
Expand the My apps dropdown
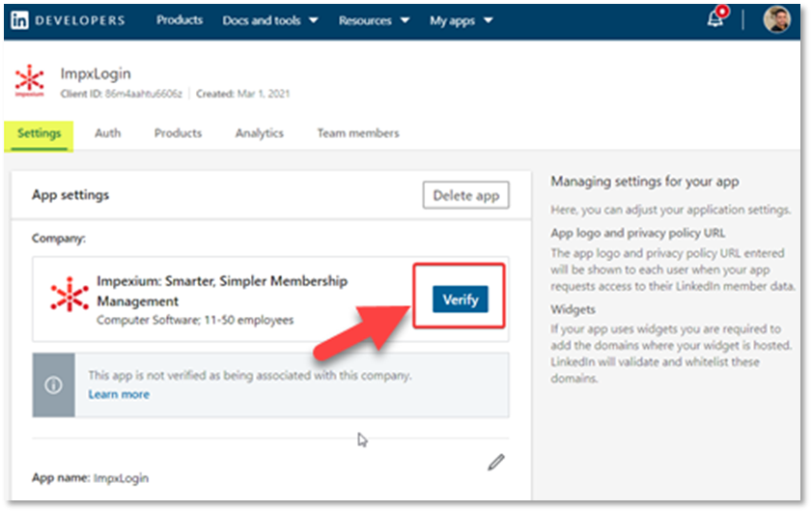pyautogui.click(x=461, y=20)
